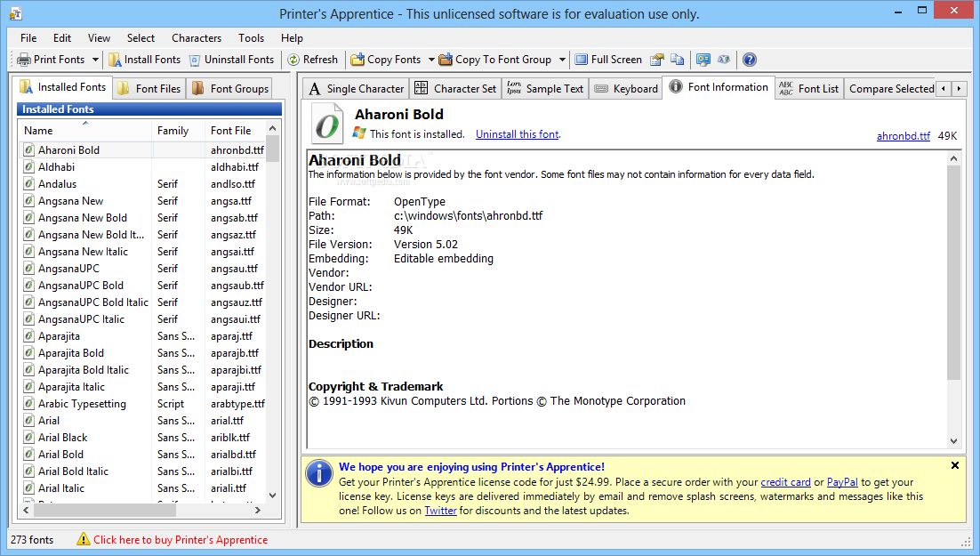
Task: Open the Select menu
Action: pos(141,38)
